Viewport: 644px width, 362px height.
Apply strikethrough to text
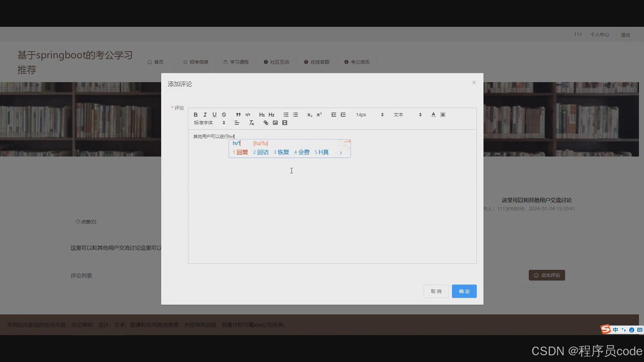click(x=224, y=115)
